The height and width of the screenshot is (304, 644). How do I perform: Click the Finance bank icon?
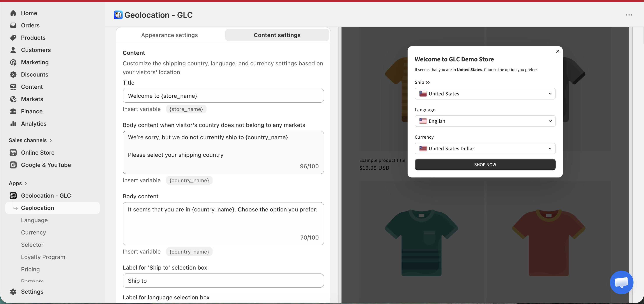point(13,111)
